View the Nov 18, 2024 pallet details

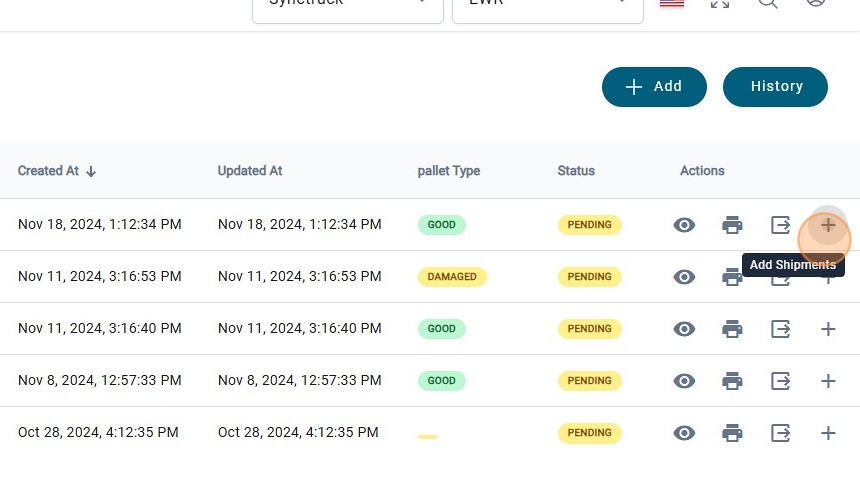pyautogui.click(x=684, y=225)
